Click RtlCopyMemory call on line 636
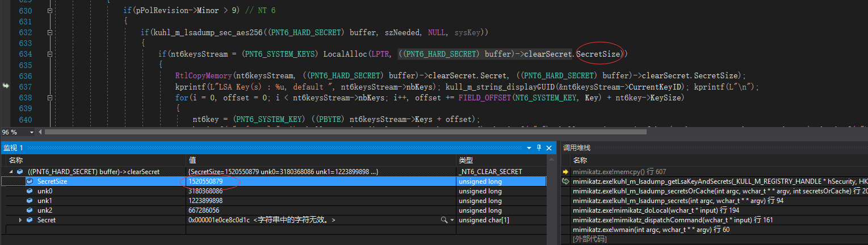 (203, 75)
